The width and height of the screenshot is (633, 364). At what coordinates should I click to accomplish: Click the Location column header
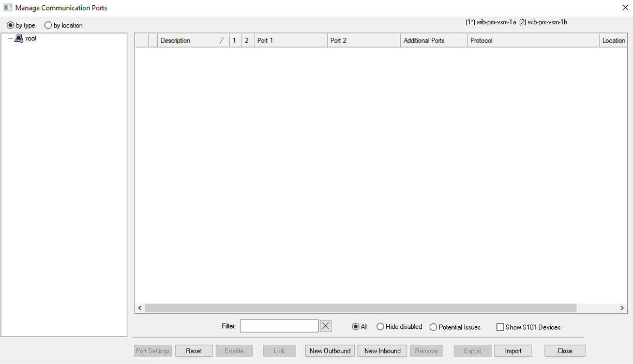(613, 41)
